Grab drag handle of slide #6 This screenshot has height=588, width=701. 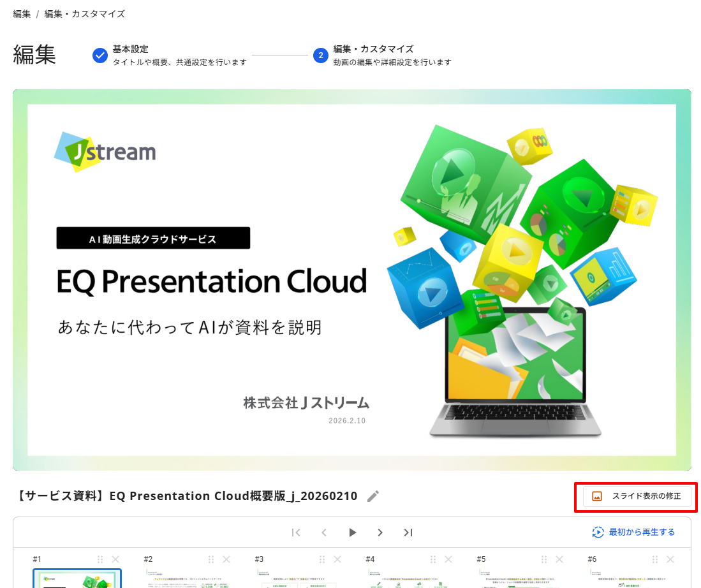click(x=655, y=559)
